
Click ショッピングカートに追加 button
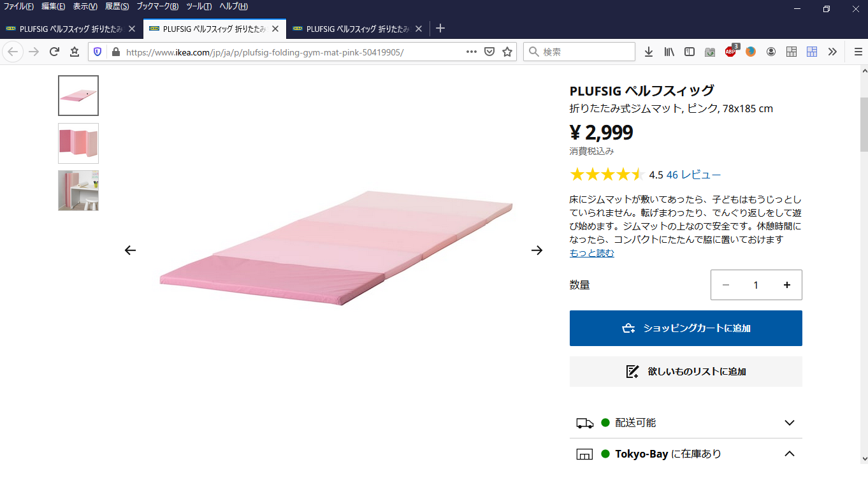click(x=686, y=328)
